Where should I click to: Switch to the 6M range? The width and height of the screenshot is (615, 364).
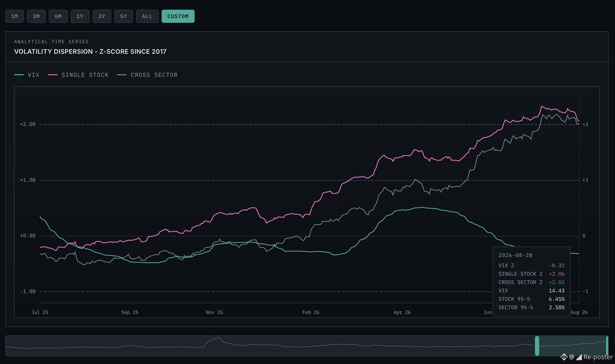click(x=58, y=16)
